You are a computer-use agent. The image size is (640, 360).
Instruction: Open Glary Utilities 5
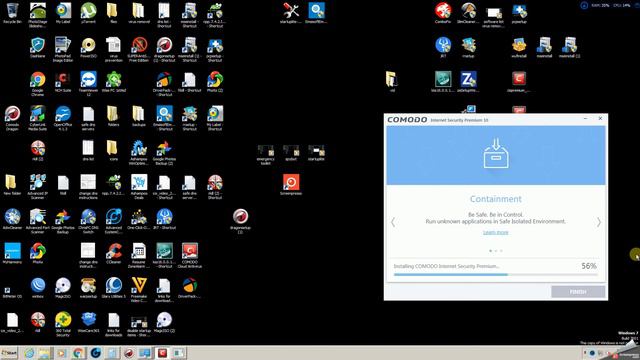tap(113, 288)
